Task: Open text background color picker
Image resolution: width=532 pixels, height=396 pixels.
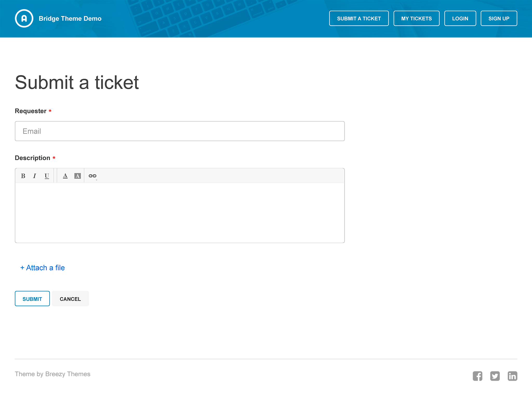Action: click(x=77, y=176)
